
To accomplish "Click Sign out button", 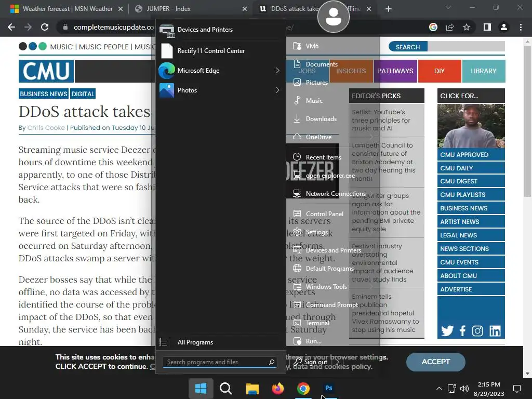I will coord(311,362).
